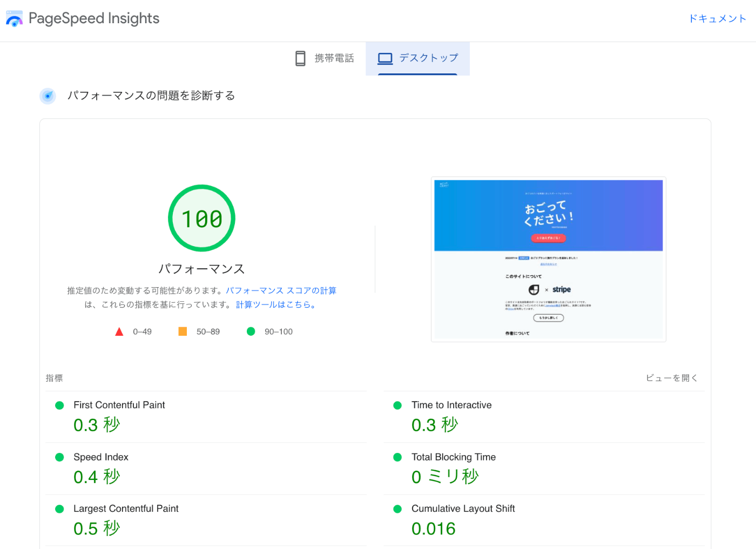Click the 100 performance score gauge
This screenshot has height=549, width=756.
(201, 218)
